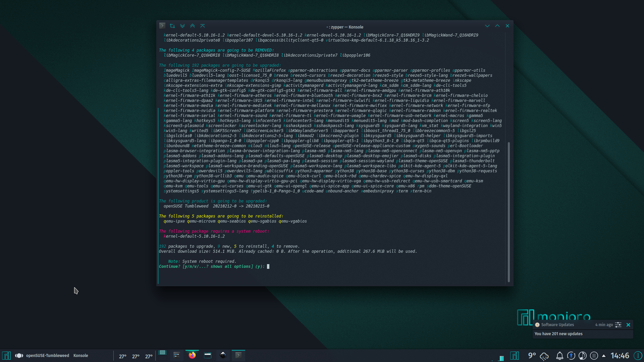This screenshot has height=362, width=644.
Task: Open the file manager taskbar icon
Action: [x=208, y=355]
